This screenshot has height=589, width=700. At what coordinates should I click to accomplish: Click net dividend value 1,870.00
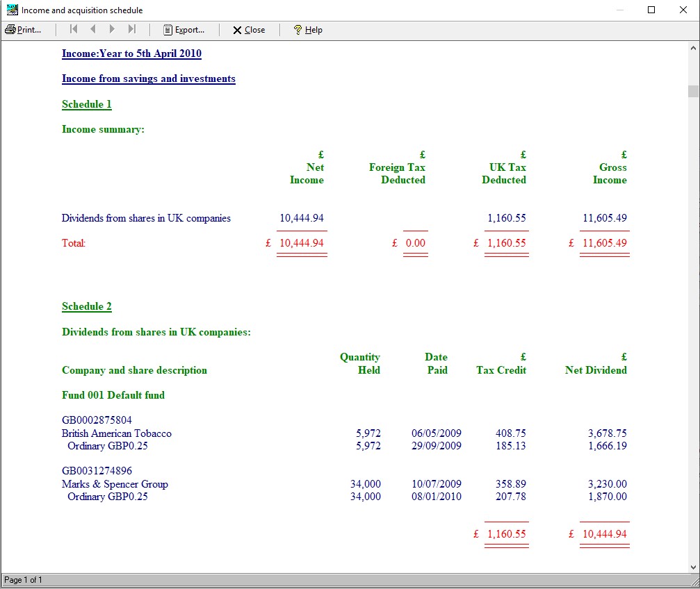pyautogui.click(x=607, y=497)
